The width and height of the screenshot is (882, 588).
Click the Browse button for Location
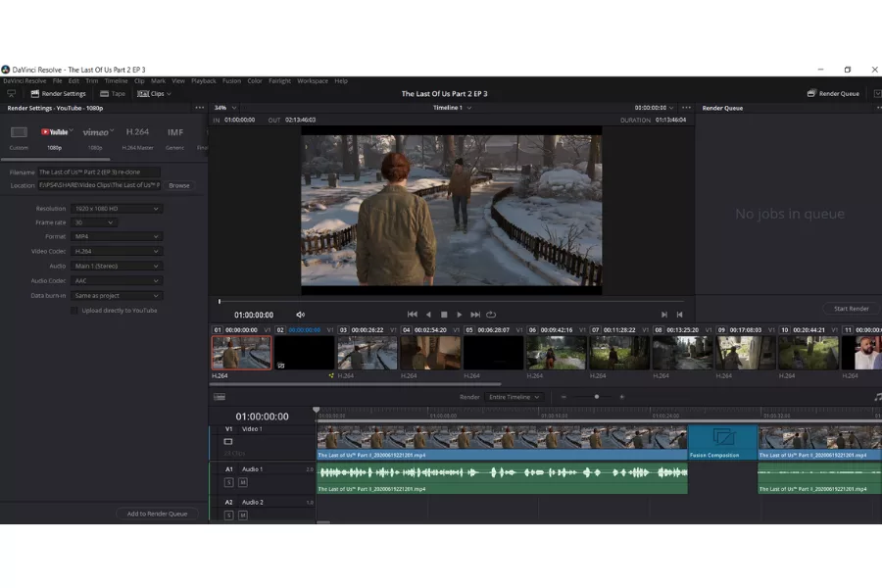(x=179, y=185)
